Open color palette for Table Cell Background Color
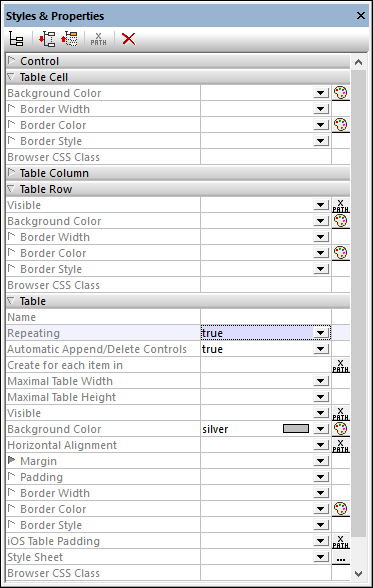The image size is (373, 588). 340,93
